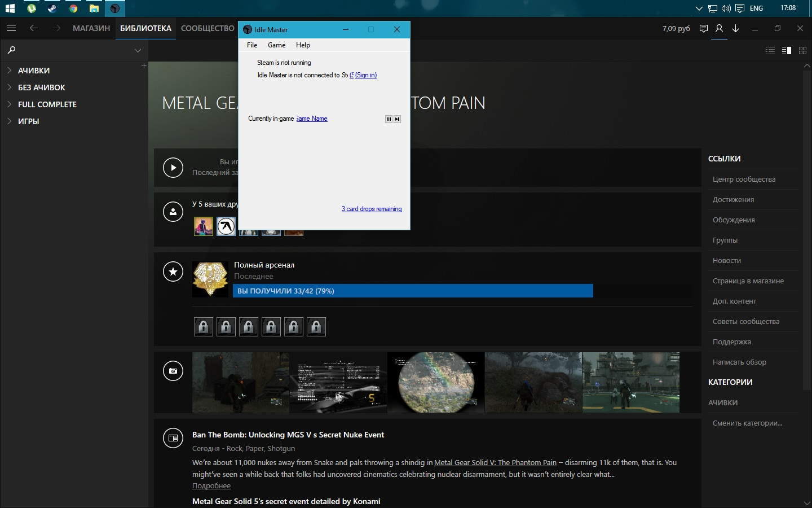
Task: Click the Подробнее link under the news
Action: click(x=211, y=486)
